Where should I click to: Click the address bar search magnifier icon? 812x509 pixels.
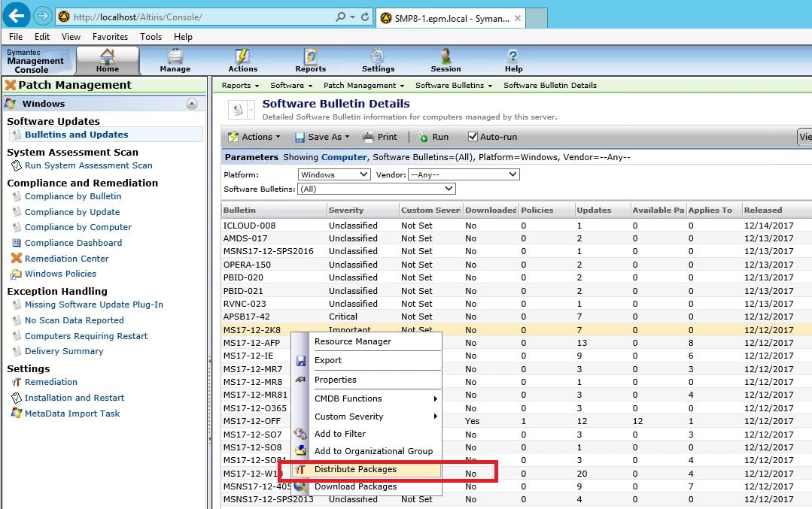coord(340,17)
